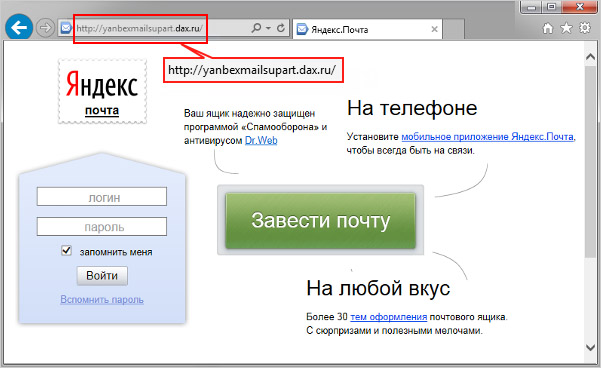This screenshot has width=601, height=368.
Task: Open the тем оформления link
Action: point(389,317)
